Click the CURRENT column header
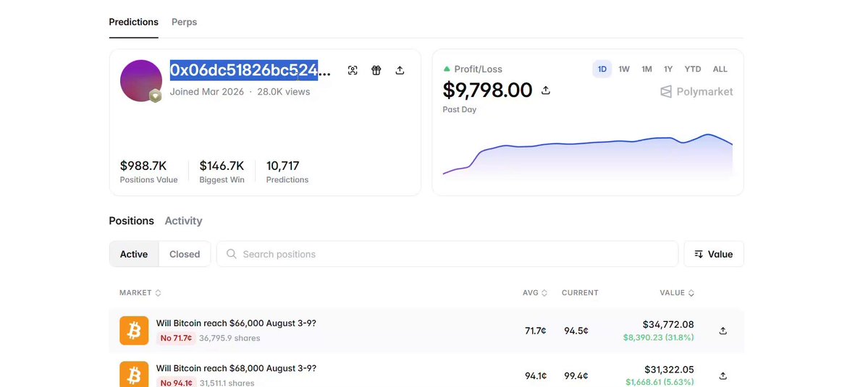 pos(580,293)
